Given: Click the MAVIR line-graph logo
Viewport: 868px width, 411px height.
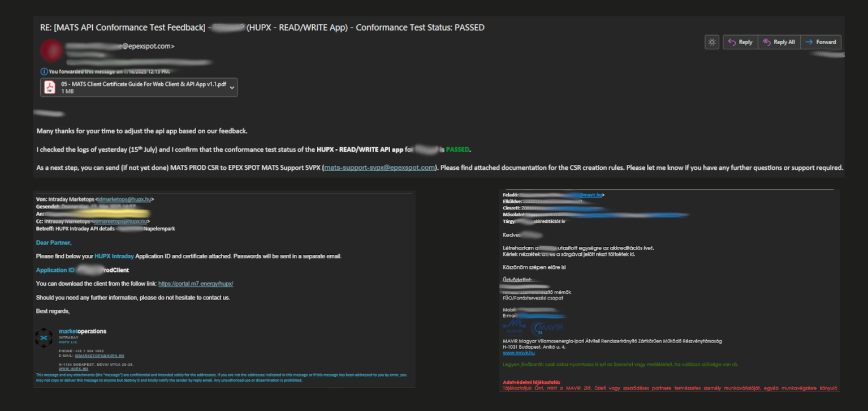Looking at the screenshot, I should [515, 327].
